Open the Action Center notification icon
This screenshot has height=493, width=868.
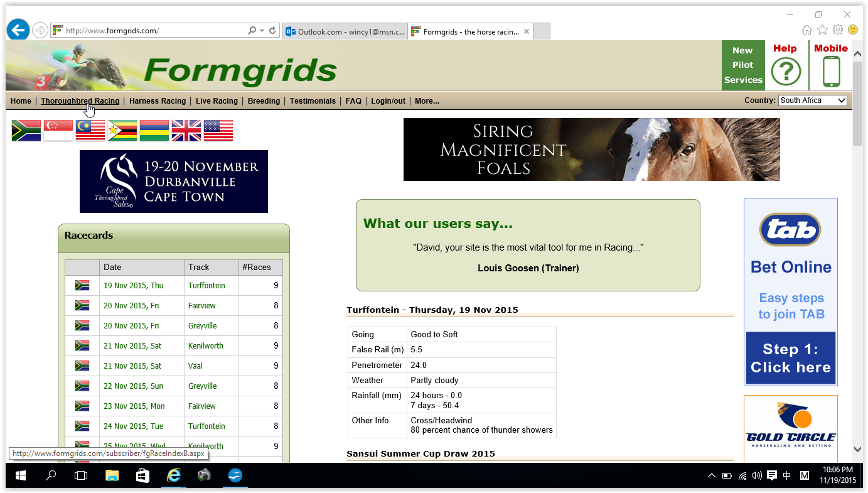point(772,476)
